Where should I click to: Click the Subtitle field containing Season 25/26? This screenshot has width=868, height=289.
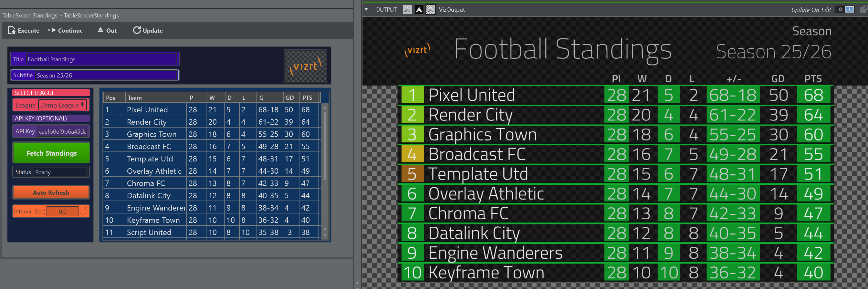(x=107, y=75)
